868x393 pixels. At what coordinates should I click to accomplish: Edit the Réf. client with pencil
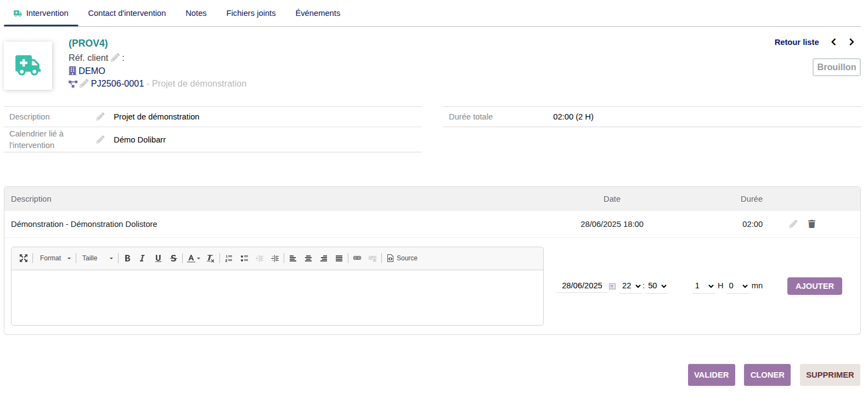[x=115, y=58]
